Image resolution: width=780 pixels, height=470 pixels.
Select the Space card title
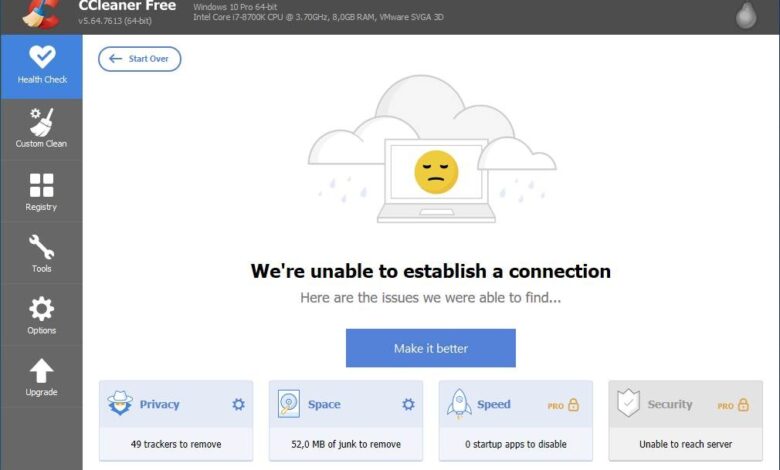324,405
